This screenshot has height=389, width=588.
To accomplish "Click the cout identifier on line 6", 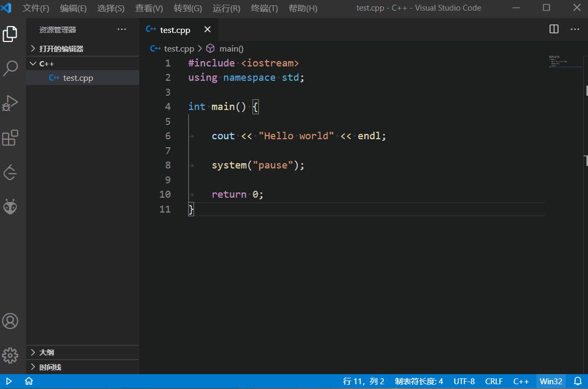I will 223,136.
